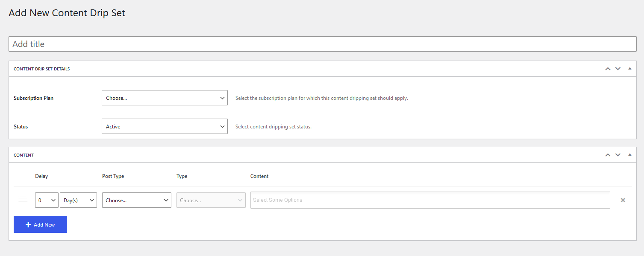
Task: Click the CONTENT panel heading
Action: (24, 155)
